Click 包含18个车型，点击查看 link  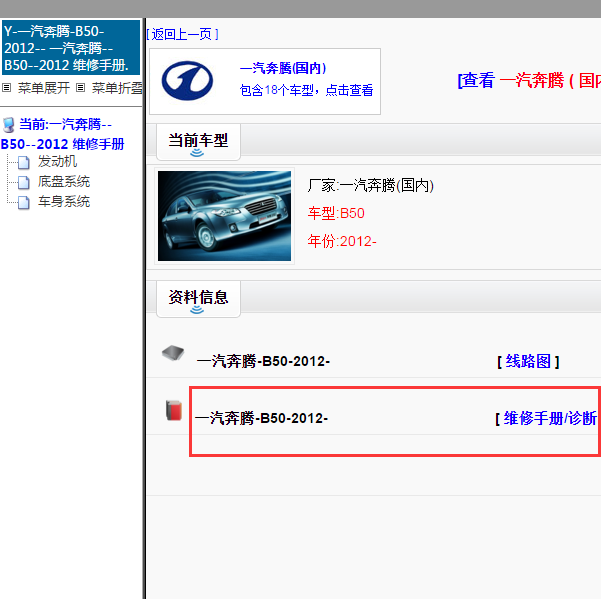tap(306, 90)
